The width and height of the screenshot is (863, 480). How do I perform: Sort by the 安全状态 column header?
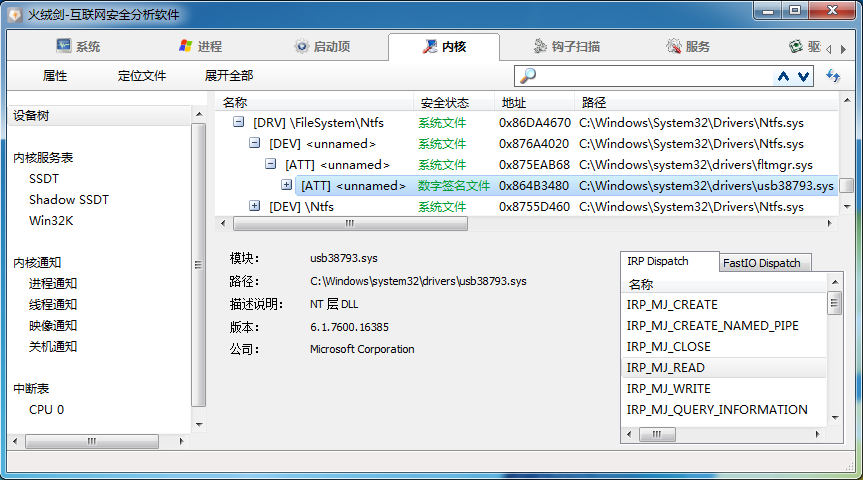(453, 102)
